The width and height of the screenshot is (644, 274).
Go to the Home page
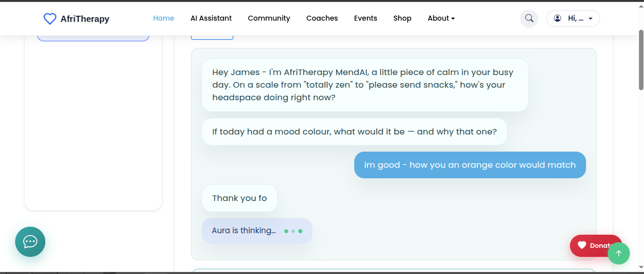coord(163,18)
